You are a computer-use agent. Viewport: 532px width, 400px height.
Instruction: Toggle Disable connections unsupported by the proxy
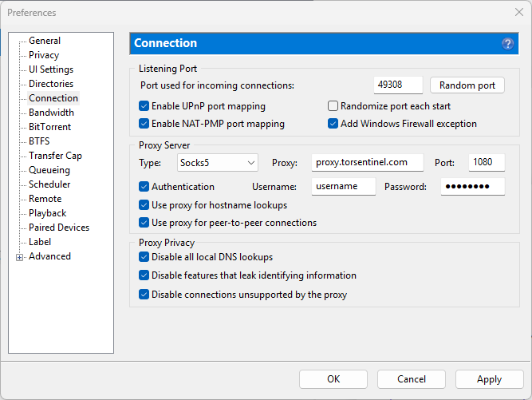click(144, 294)
